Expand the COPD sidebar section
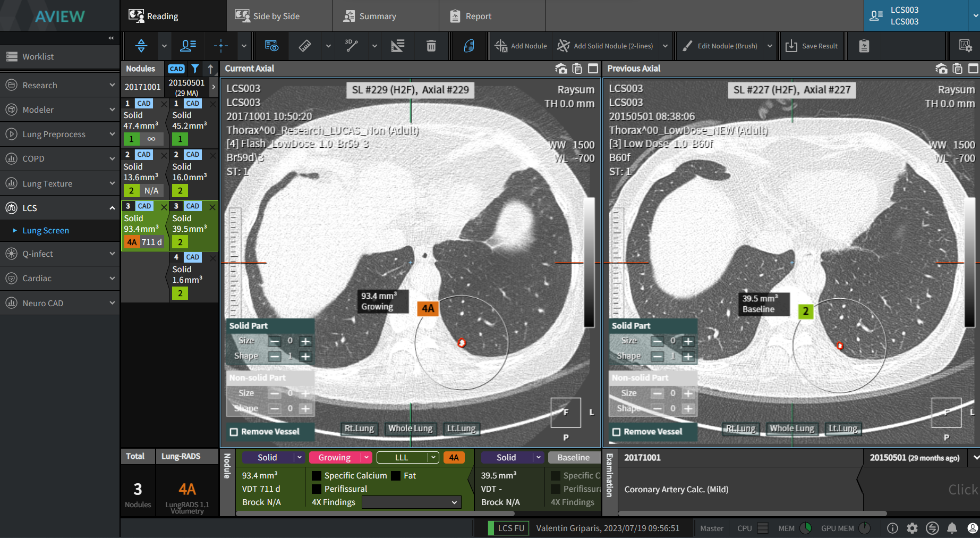Image resolution: width=980 pixels, height=538 pixels. (x=59, y=158)
